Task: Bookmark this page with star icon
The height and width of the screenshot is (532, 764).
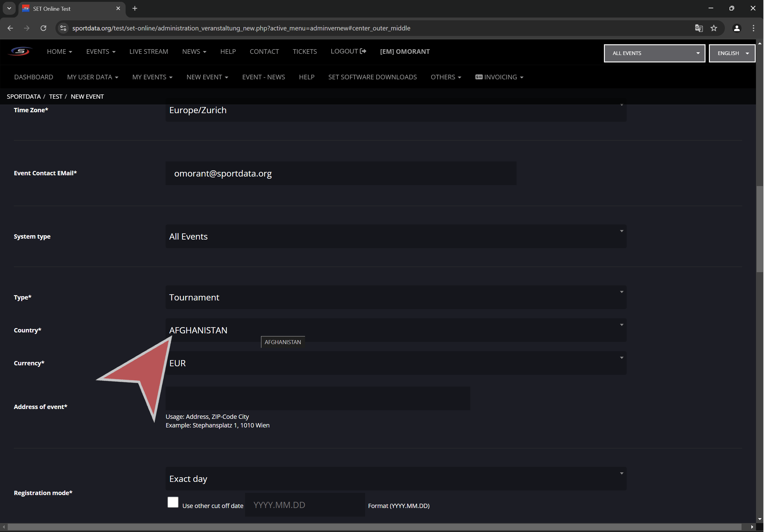Action: pos(714,28)
